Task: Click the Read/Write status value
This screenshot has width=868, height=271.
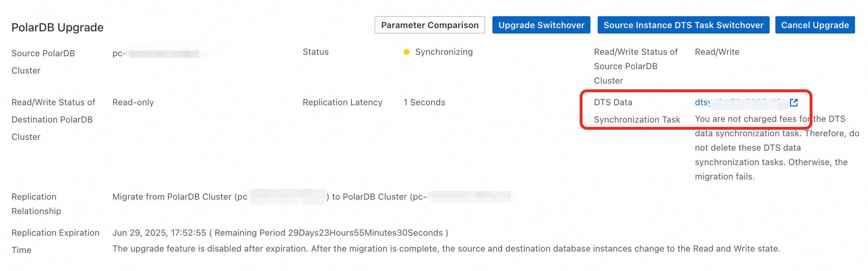Action: 717,52
